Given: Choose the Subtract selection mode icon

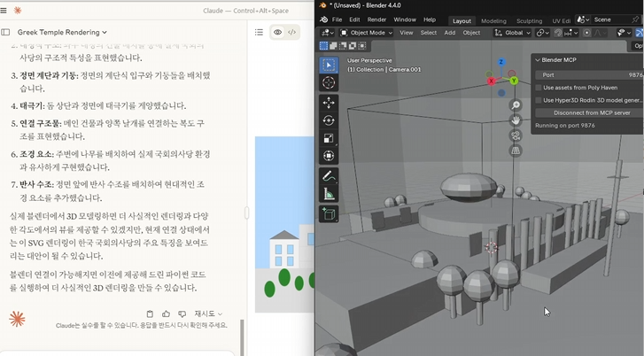Looking at the screenshot, I should (x=343, y=45).
